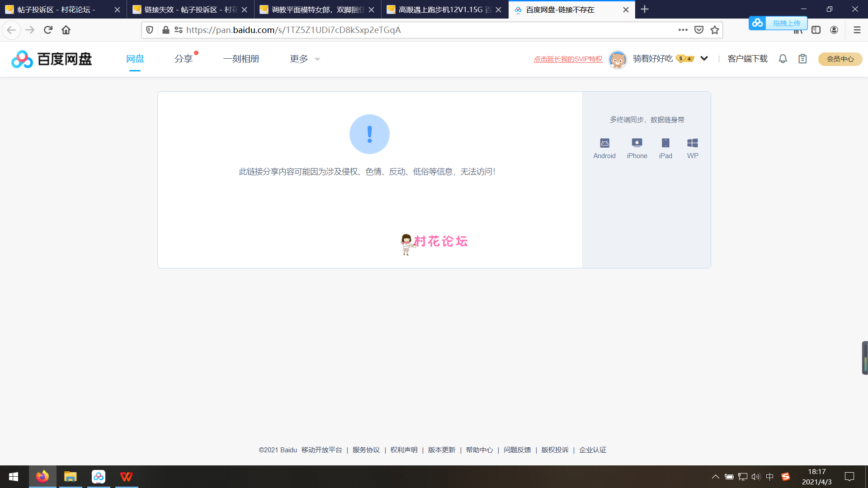Select the 分享 navigation tab
The image size is (868, 488).
(184, 59)
